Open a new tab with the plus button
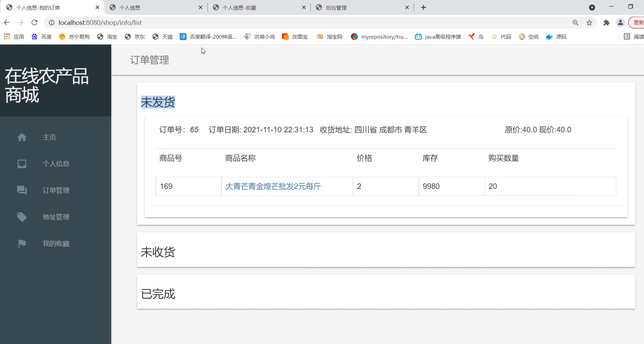The image size is (644, 344). [424, 7]
